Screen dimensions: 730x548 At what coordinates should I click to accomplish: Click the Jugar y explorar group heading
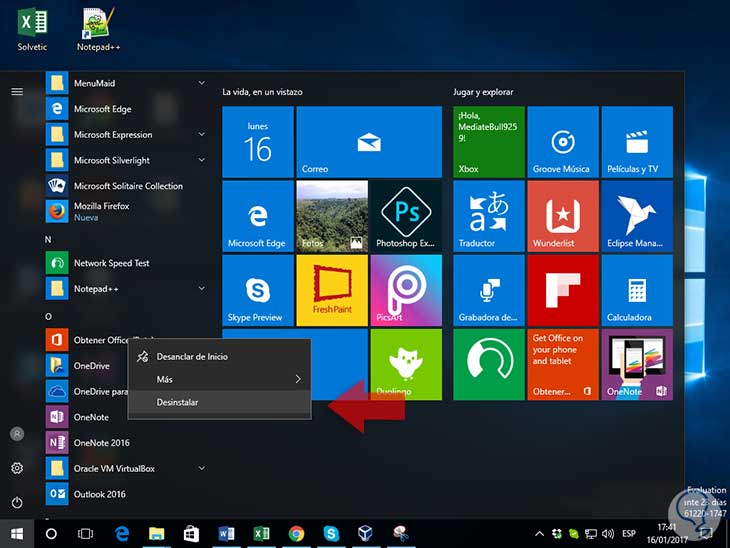pos(483,92)
